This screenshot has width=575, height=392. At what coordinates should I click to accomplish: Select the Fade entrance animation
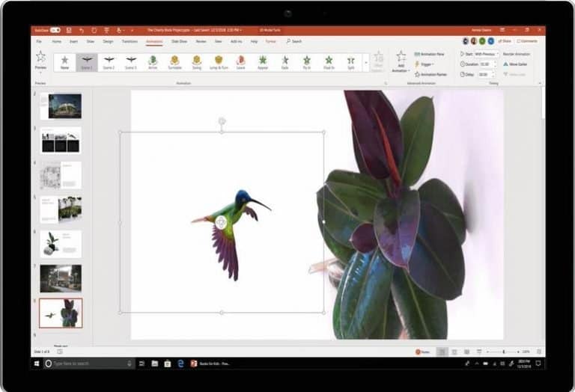coord(285,62)
